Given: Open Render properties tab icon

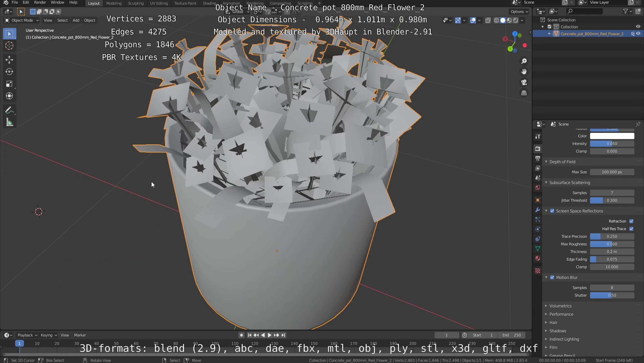Looking at the screenshot, I should pyautogui.click(x=538, y=149).
